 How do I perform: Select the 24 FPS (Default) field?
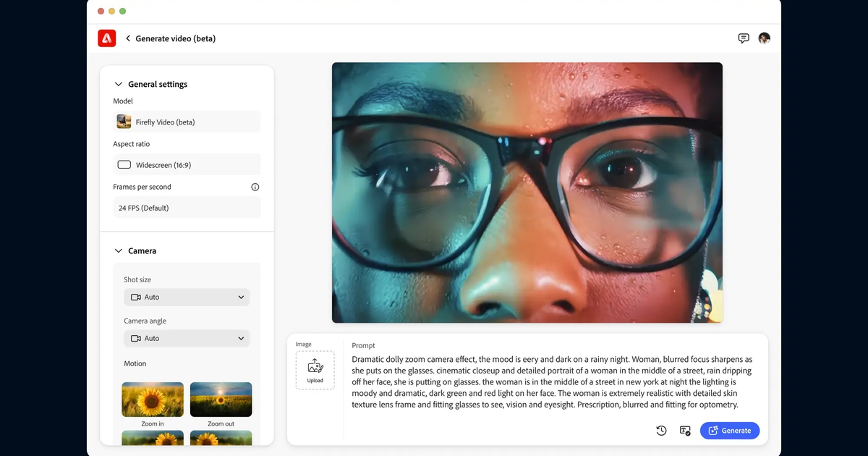(x=187, y=208)
